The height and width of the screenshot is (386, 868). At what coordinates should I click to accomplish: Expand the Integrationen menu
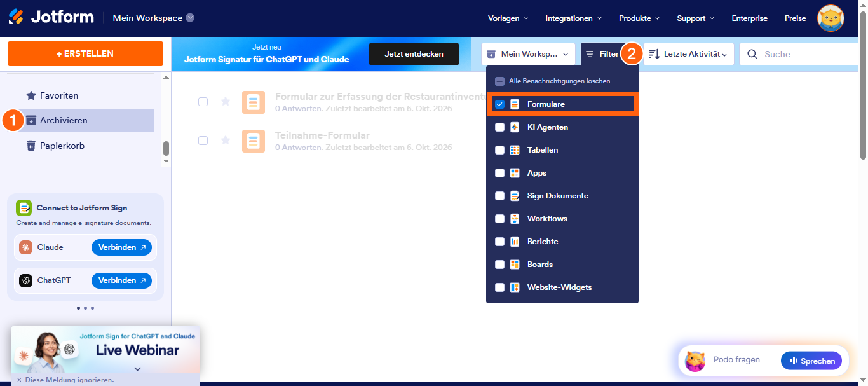[x=573, y=18]
